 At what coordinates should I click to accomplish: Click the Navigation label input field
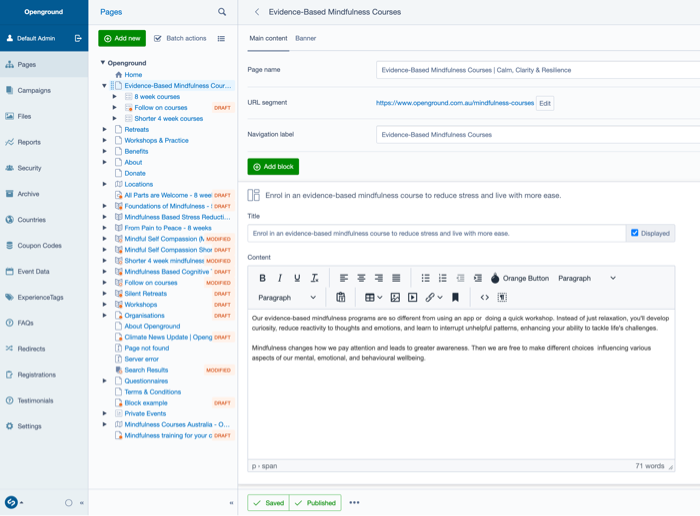[x=538, y=134]
